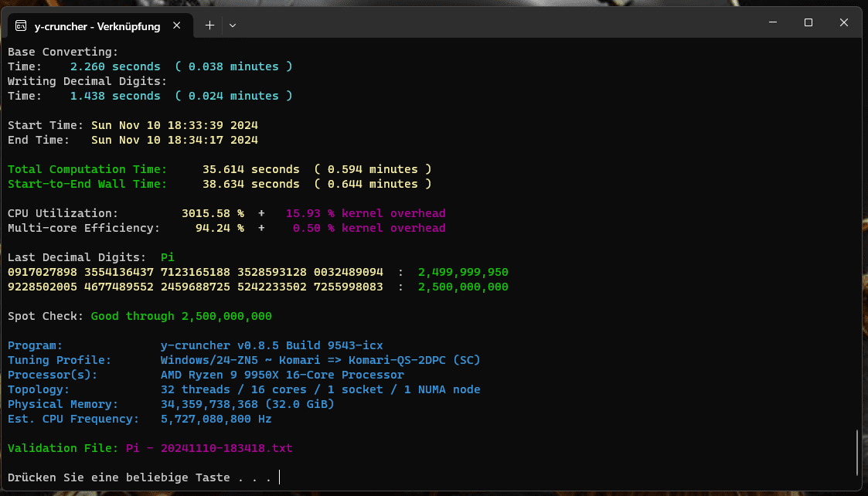The width and height of the screenshot is (868, 496).
Task: Click '0.50 % kernel overhead' text
Action: click(x=369, y=228)
